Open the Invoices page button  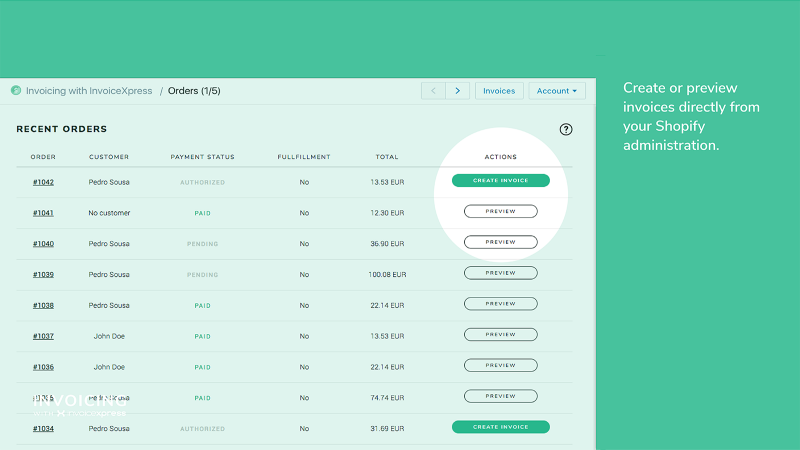pos(499,91)
